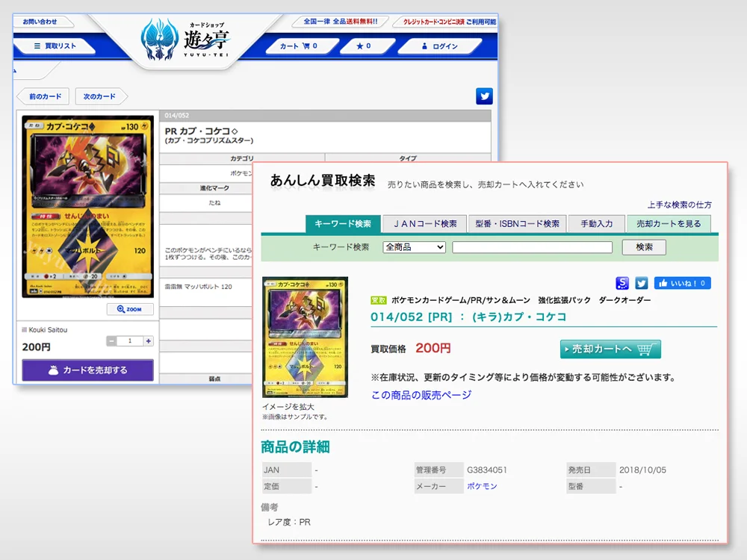Click 売却カートへ teal cart button
This screenshot has width=747, height=560.
click(x=610, y=349)
